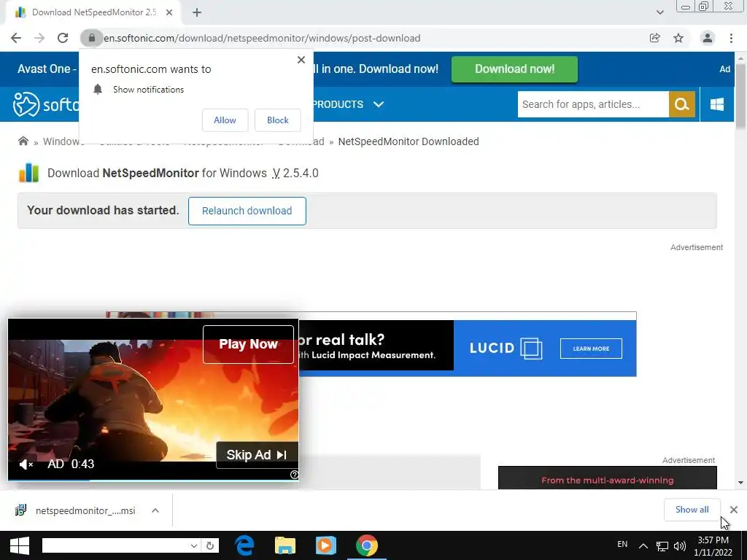Screen dimensions: 747x560
Task: Open site info via padlock icon
Action: [91, 38]
